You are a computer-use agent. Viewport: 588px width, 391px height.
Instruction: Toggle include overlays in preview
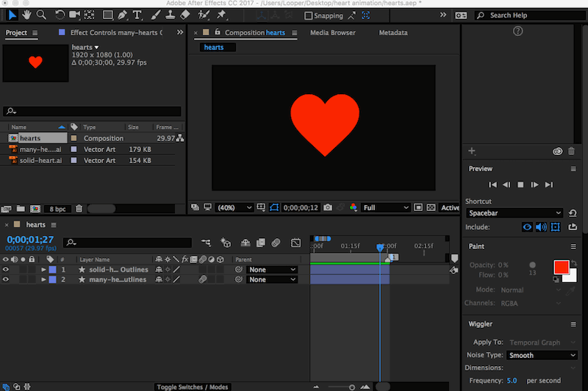coord(556,227)
